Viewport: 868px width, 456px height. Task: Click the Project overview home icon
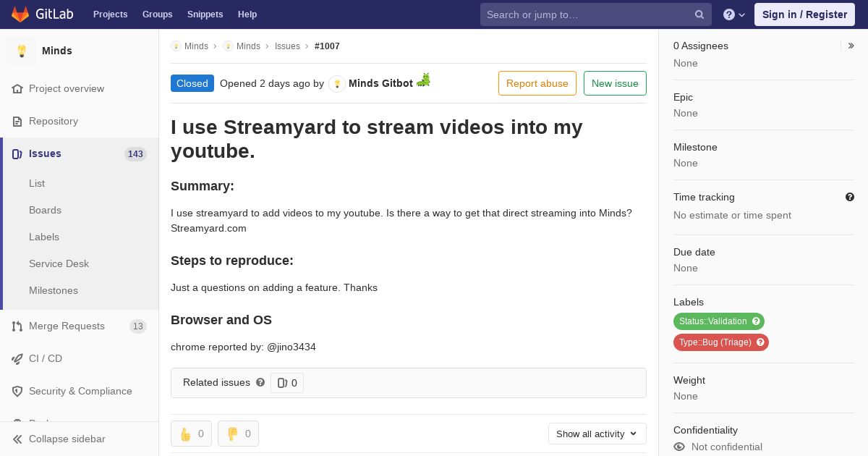(17, 88)
